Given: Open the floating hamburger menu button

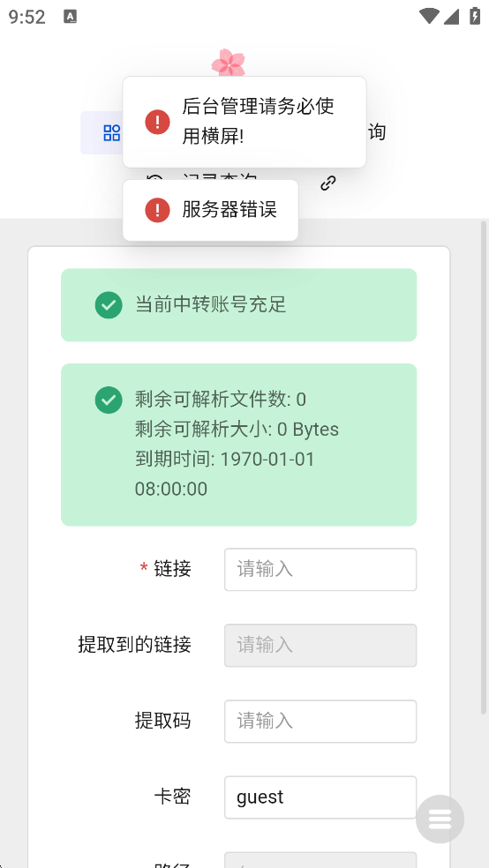Looking at the screenshot, I should [440, 819].
